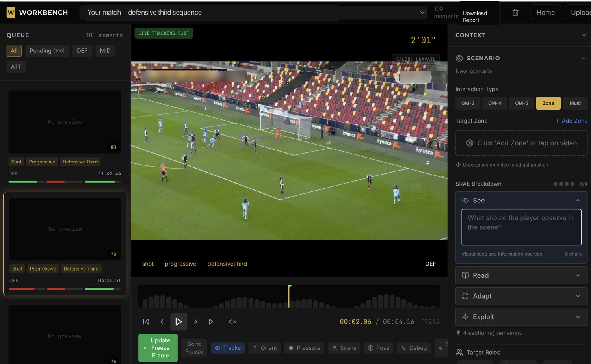
Task: Toggle the Pressure overlay
Action: pos(304,348)
